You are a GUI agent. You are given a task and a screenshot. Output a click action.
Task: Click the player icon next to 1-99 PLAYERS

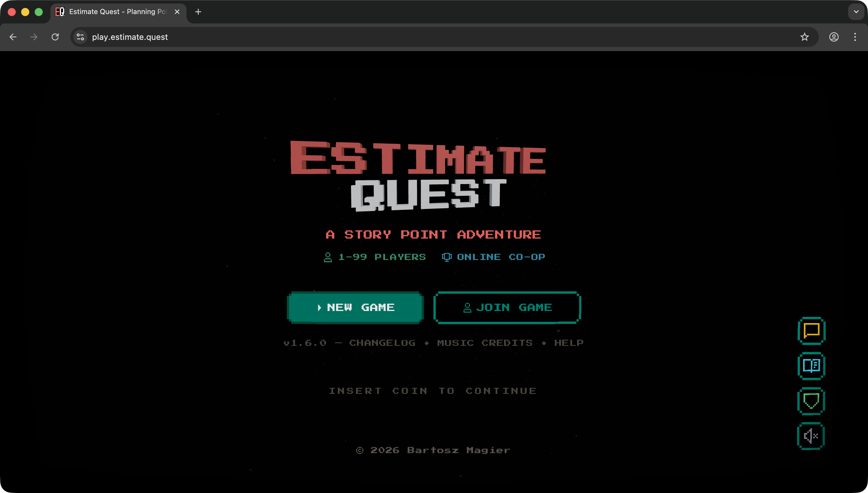coord(328,257)
